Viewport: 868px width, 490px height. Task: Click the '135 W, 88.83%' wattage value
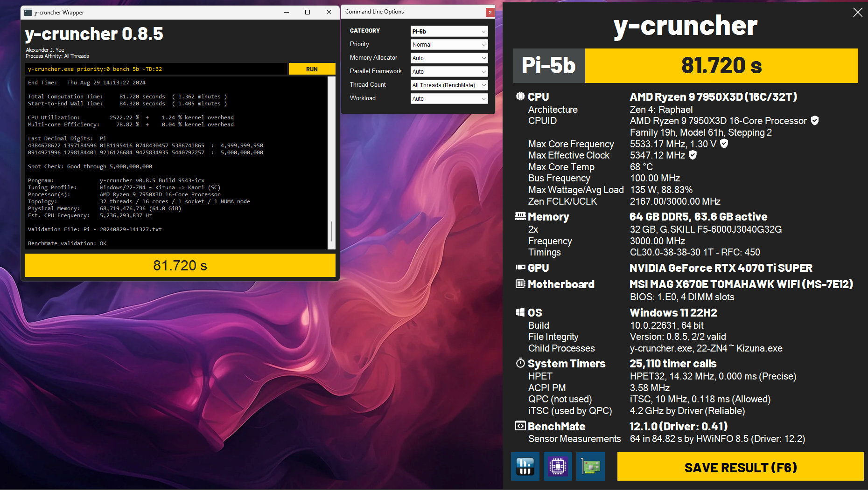(661, 190)
